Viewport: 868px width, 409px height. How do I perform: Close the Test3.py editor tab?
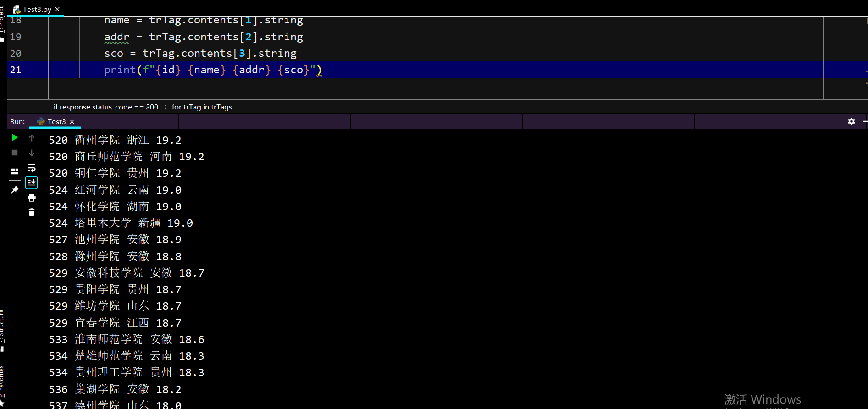tap(57, 9)
